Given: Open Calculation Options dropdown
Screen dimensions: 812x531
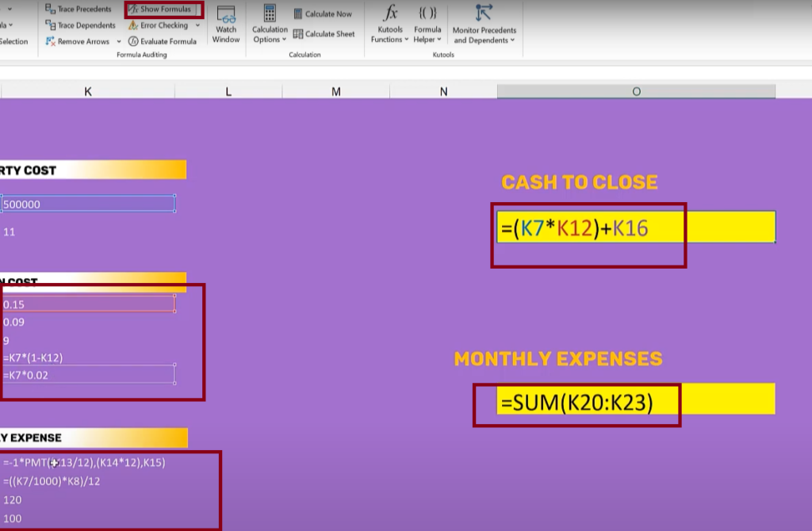Looking at the screenshot, I should pos(270,25).
